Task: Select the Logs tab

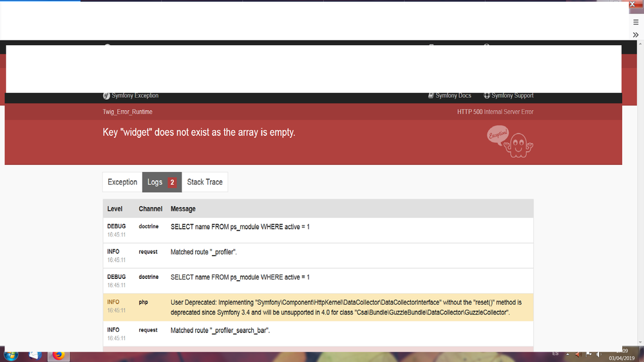Action: click(162, 182)
